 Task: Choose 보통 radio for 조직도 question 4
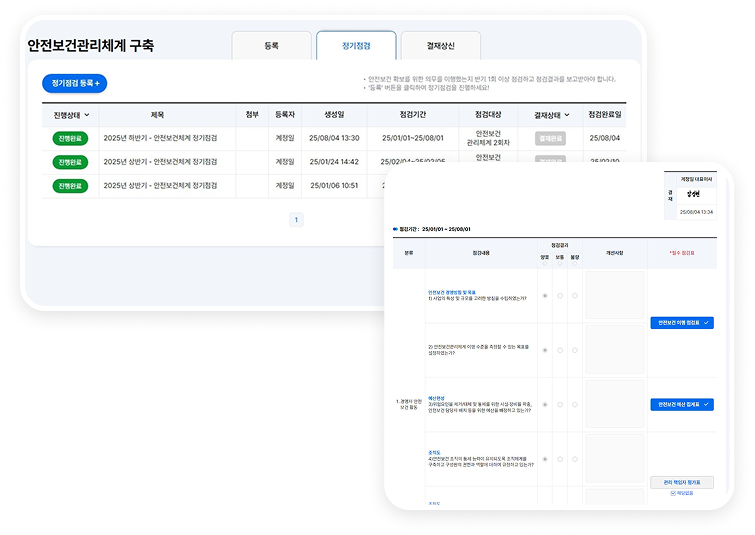(x=560, y=458)
